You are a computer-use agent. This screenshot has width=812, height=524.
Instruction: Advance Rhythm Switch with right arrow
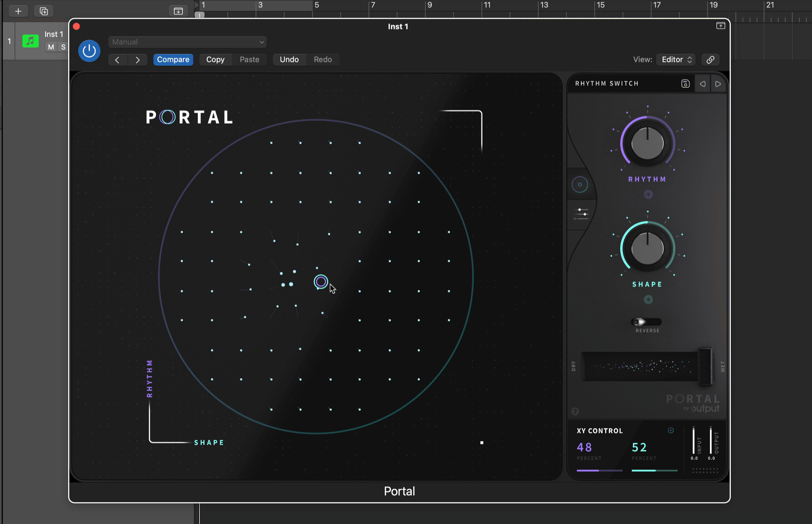point(718,84)
